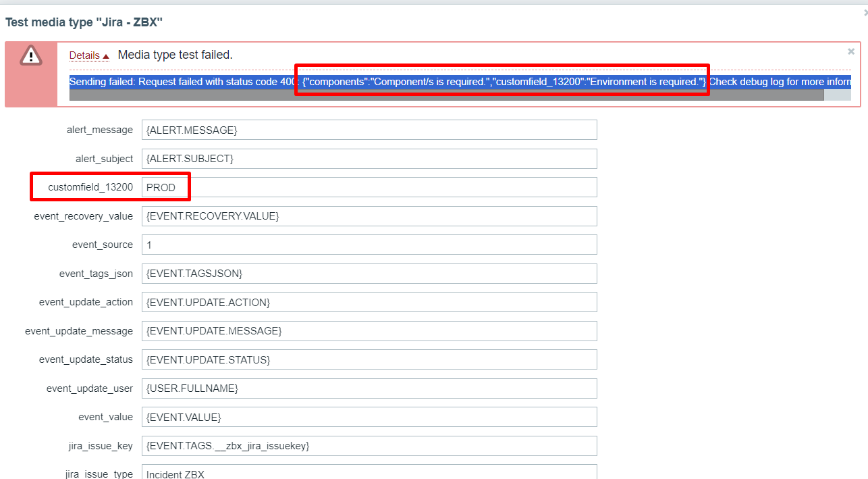This screenshot has height=479, width=868.
Task: Click the 'Test media type' dialog title
Action: click(84, 22)
